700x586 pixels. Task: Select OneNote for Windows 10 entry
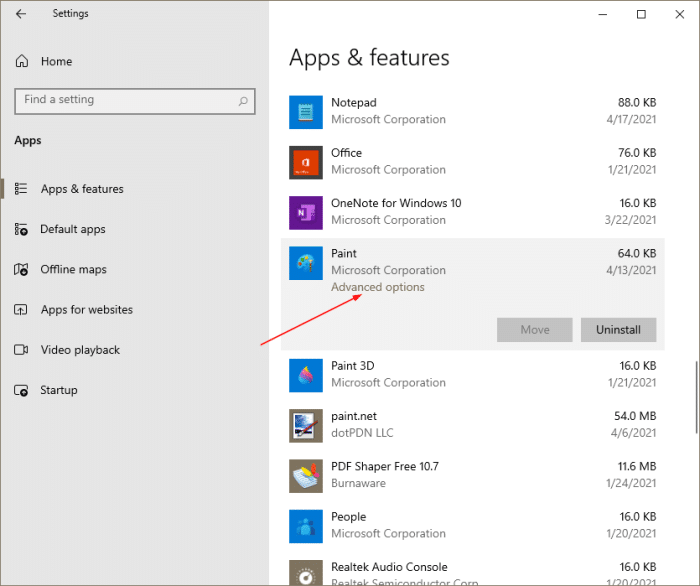(x=396, y=203)
